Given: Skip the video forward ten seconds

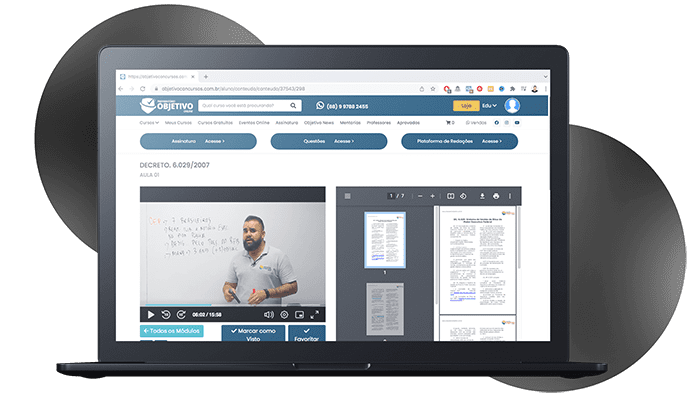Looking at the screenshot, I should (x=181, y=315).
